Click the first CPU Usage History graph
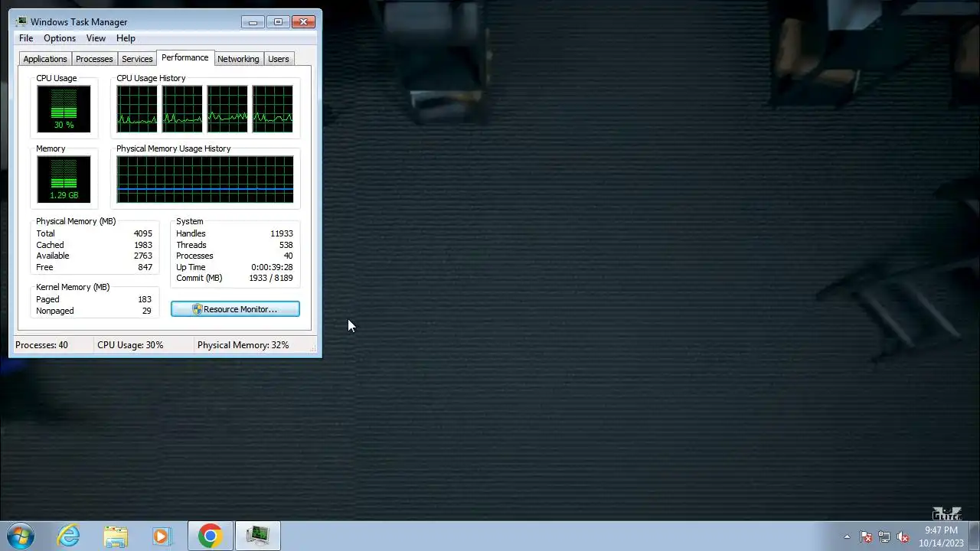The height and width of the screenshot is (551, 980). pos(137,109)
